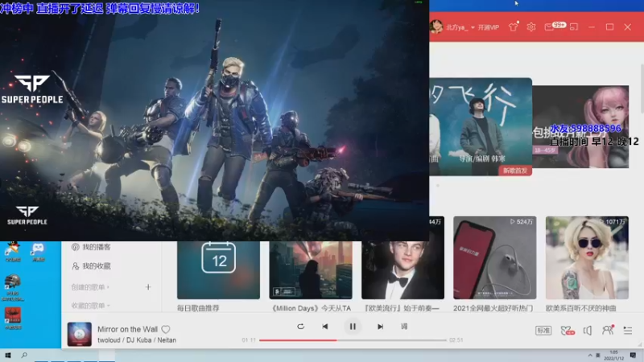This screenshot has height=362, width=644.
Task: Open the play queue list icon
Action: click(628, 331)
